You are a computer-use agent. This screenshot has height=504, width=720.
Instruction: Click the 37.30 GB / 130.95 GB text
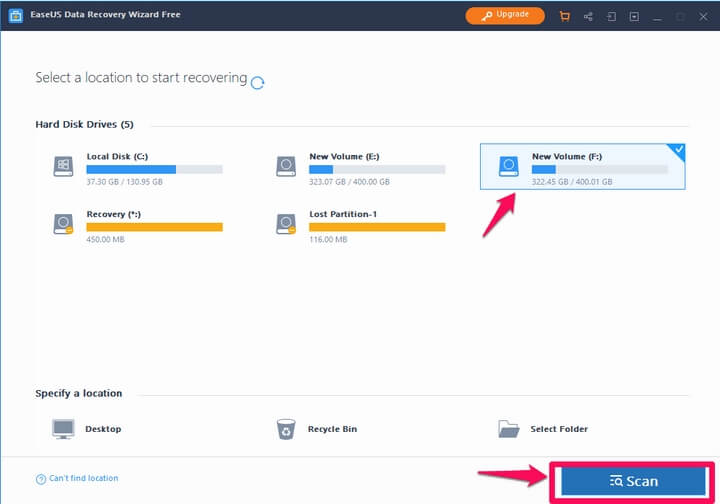[124, 182]
